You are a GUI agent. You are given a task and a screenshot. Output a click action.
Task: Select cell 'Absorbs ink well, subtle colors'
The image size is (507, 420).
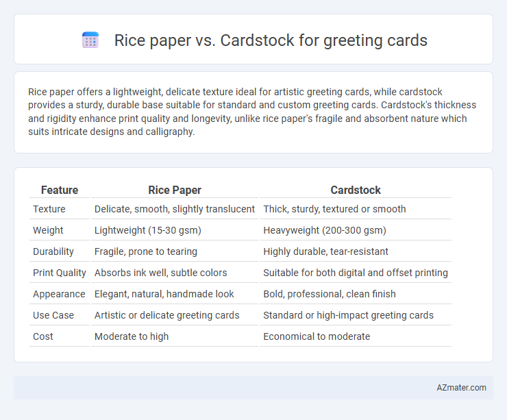175,273
